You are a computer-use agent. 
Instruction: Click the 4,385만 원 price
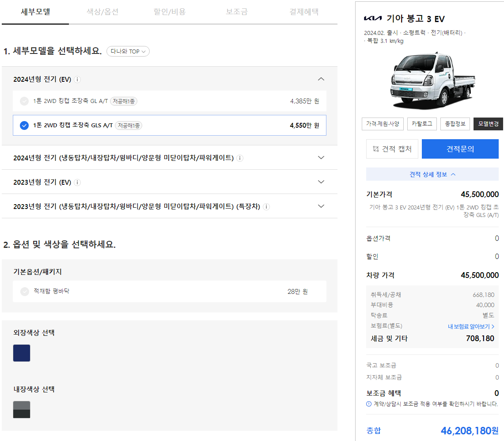304,101
